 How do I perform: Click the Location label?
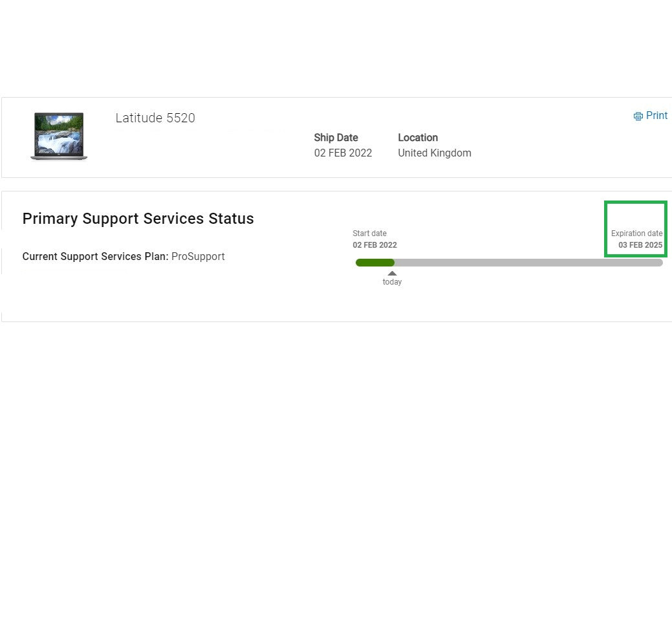point(418,138)
